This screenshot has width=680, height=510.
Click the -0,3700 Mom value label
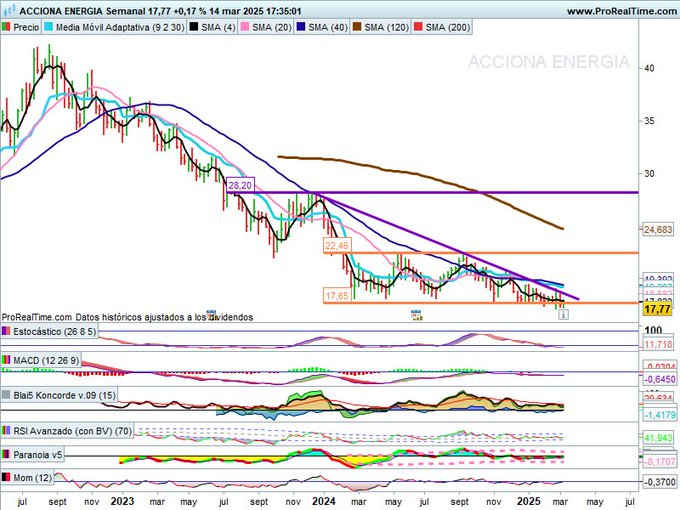click(660, 481)
